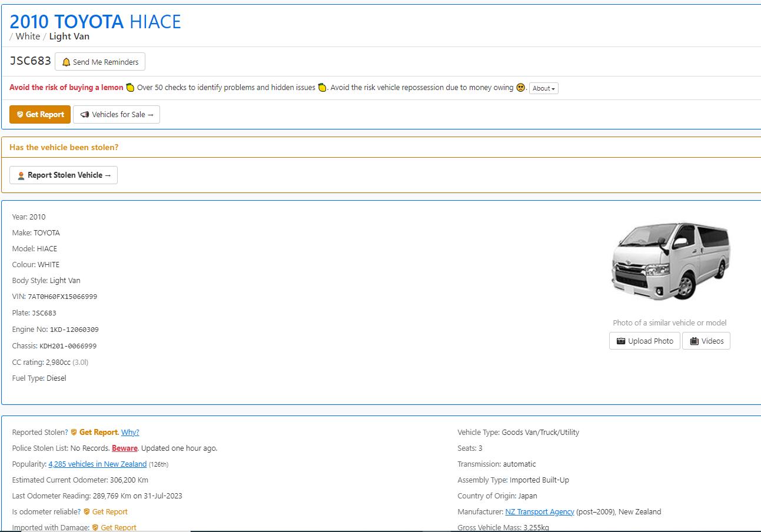
Task: Open the Why? link
Action: click(130, 433)
